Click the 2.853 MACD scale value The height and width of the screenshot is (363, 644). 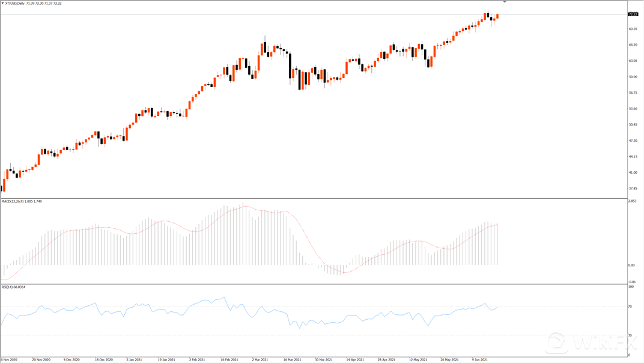[x=632, y=201]
